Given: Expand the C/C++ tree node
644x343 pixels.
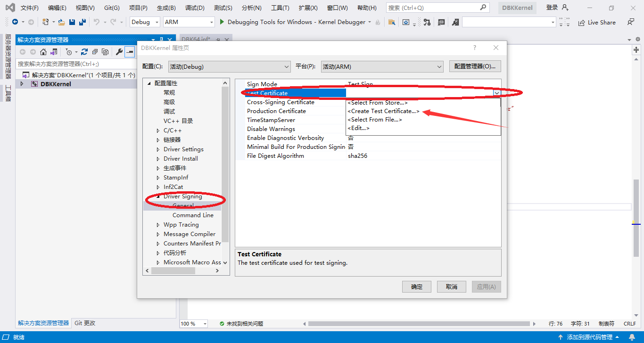Looking at the screenshot, I should [x=158, y=131].
